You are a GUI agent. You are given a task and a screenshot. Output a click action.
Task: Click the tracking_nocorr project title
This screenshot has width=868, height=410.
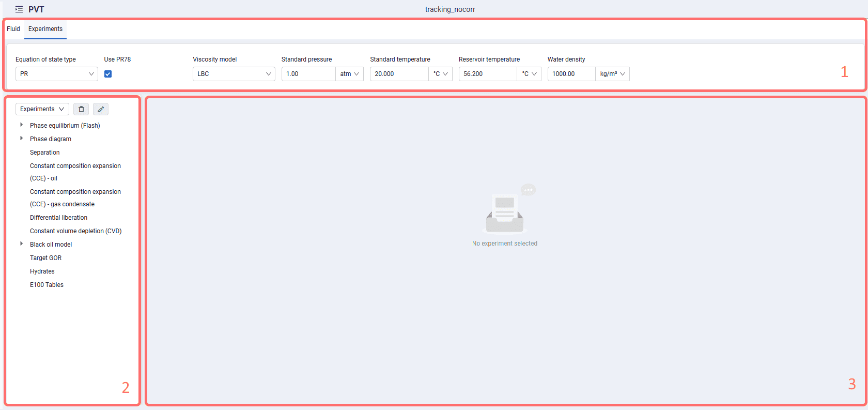[450, 9]
